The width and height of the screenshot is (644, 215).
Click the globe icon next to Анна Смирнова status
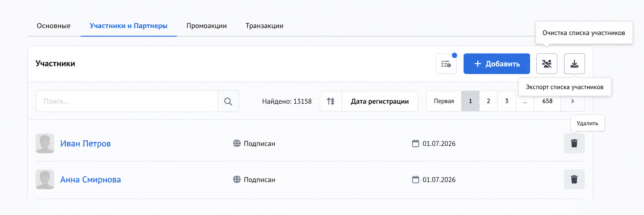tap(237, 179)
